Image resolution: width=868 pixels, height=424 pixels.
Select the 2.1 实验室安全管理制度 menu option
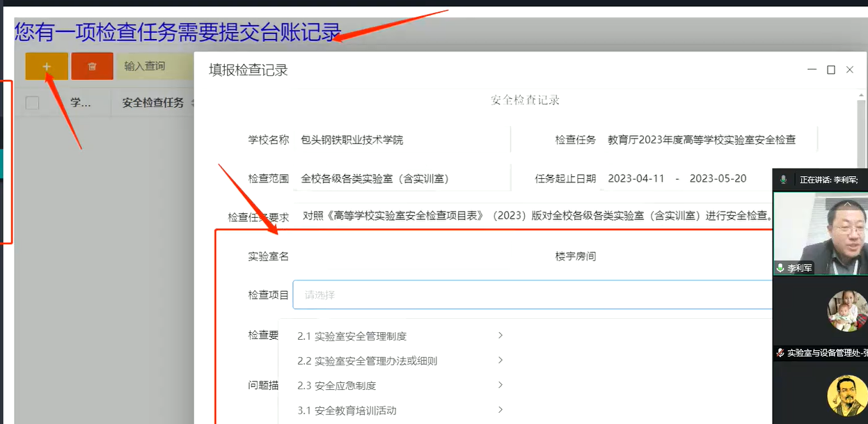point(360,336)
